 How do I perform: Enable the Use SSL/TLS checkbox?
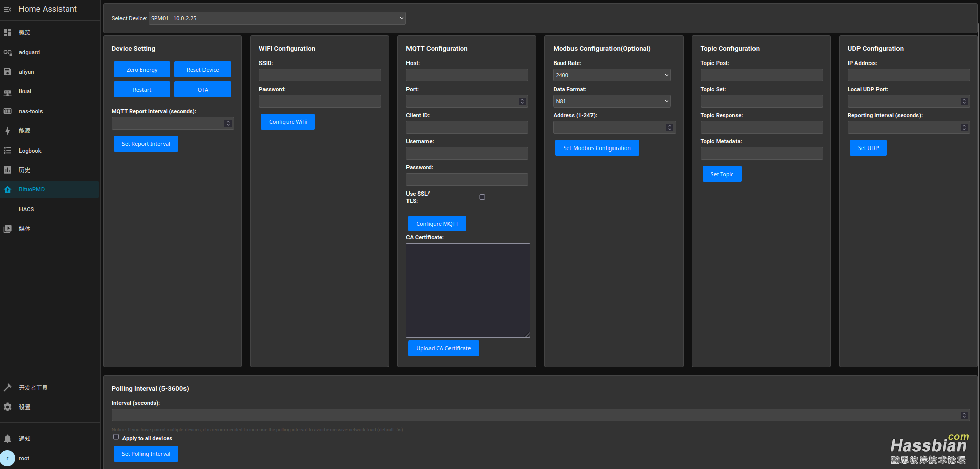(x=482, y=197)
